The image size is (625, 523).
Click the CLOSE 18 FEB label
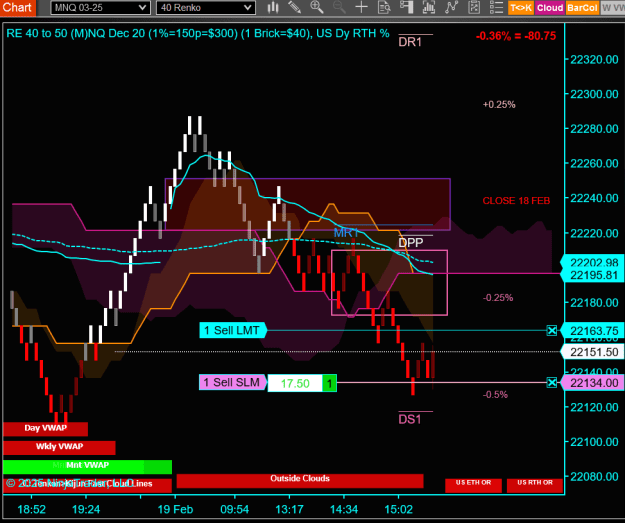coord(516,201)
